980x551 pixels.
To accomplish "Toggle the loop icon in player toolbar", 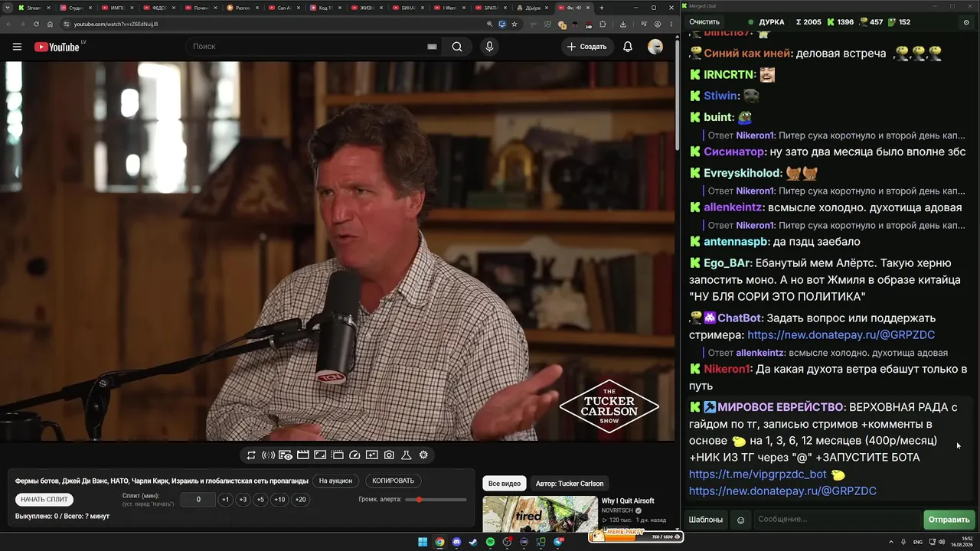I will point(251,455).
